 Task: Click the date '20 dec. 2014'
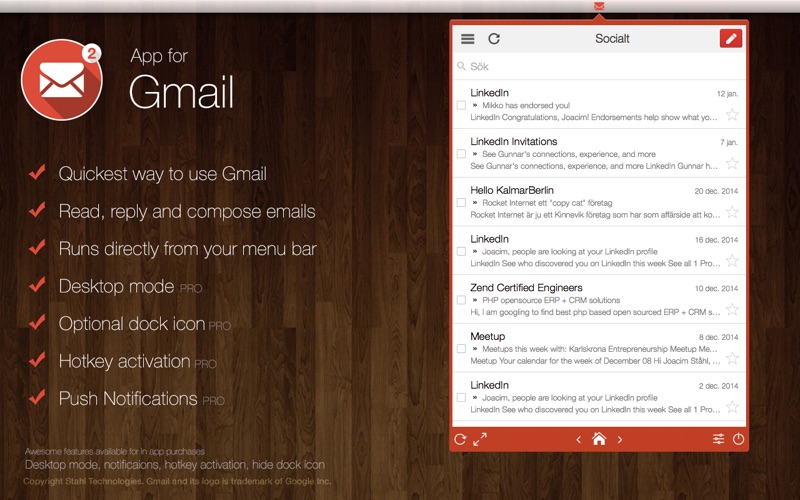pos(716,191)
